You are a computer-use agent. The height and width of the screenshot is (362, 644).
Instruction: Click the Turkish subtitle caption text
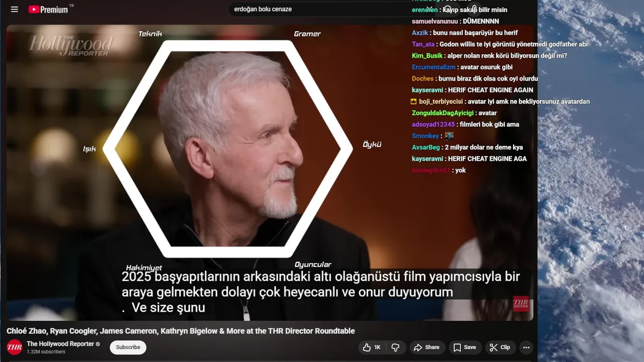[320, 292]
